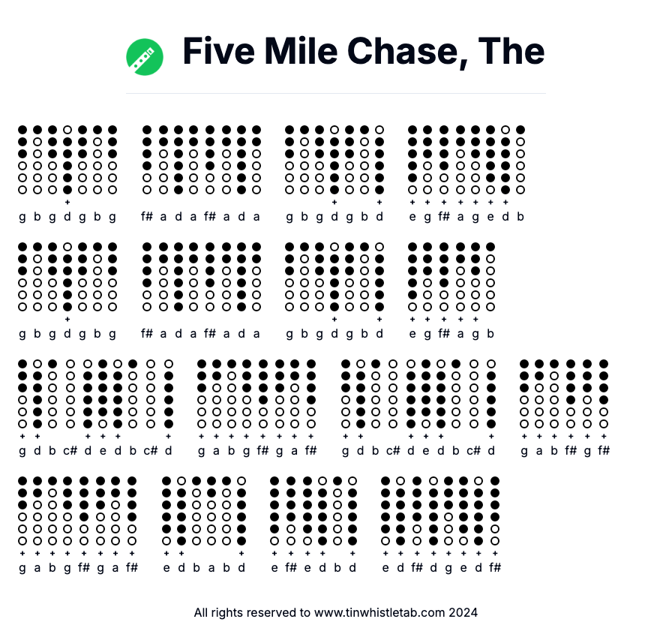Click the green tin whistle logo icon

(x=145, y=57)
